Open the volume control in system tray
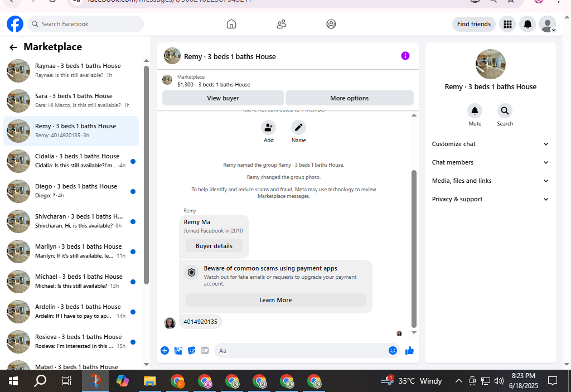Viewport: 571px width, 392px height. click(499, 381)
